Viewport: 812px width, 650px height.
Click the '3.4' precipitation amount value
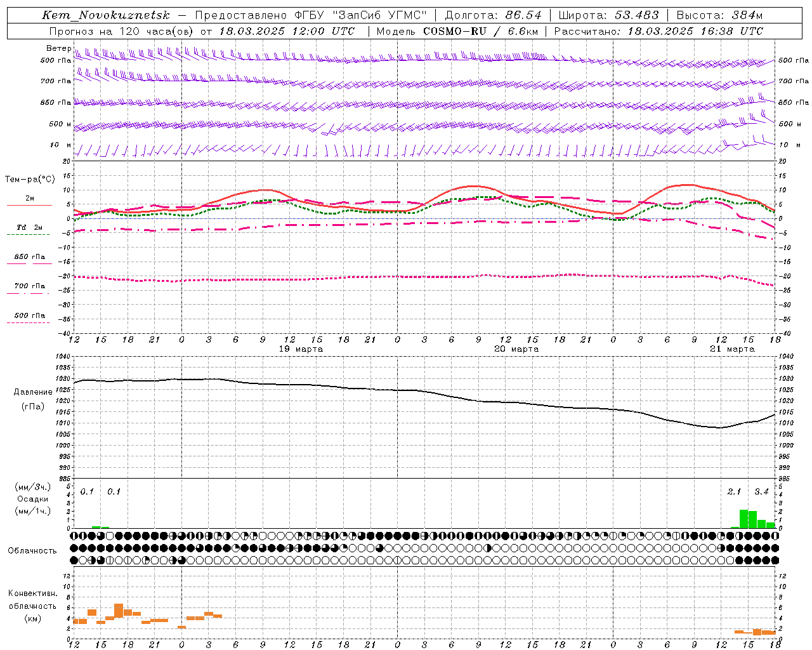tap(761, 491)
